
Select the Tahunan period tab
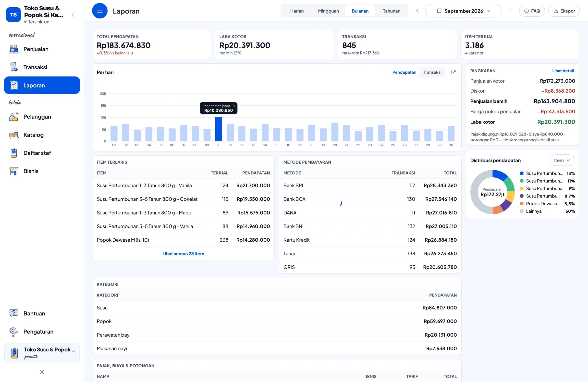click(391, 11)
